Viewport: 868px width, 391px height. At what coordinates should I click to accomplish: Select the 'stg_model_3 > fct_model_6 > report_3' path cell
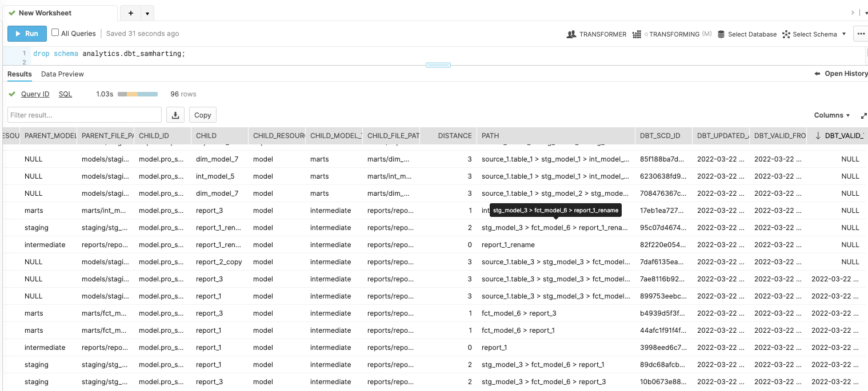coord(555,382)
